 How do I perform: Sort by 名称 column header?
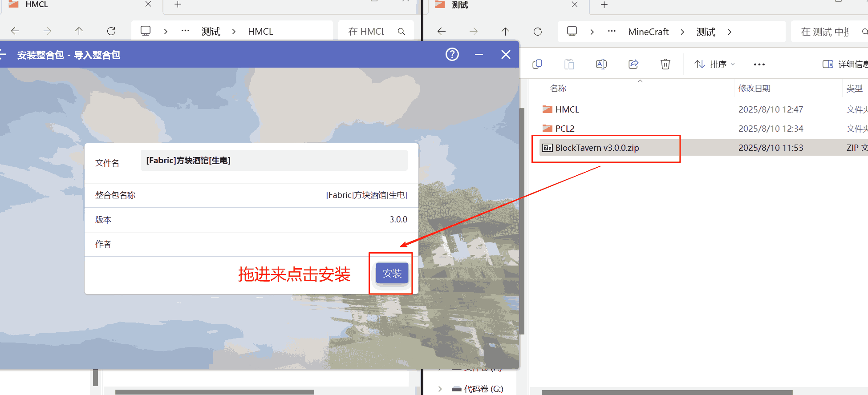click(558, 89)
